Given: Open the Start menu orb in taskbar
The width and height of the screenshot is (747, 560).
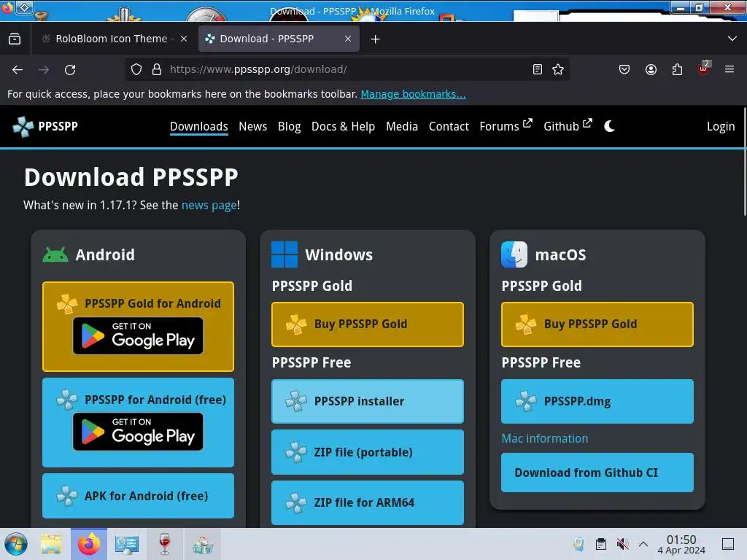Looking at the screenshot, I should click(16, 544).
